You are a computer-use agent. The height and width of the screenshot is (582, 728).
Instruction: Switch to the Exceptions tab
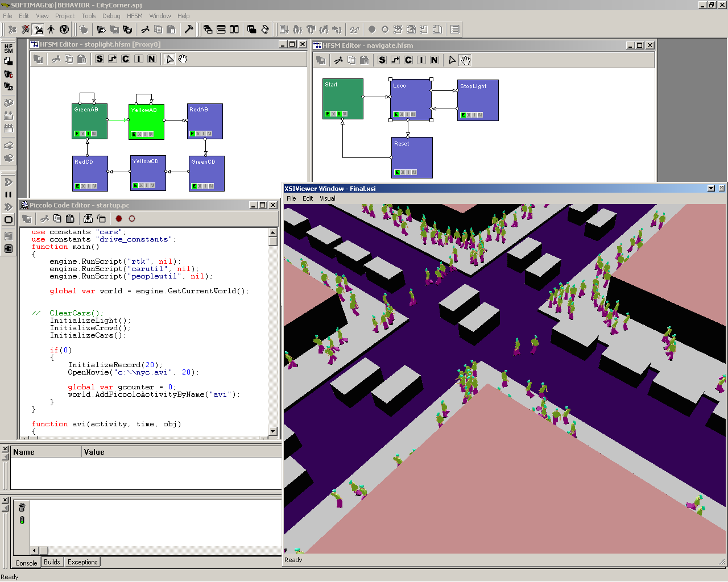click(x=82, y=562)
